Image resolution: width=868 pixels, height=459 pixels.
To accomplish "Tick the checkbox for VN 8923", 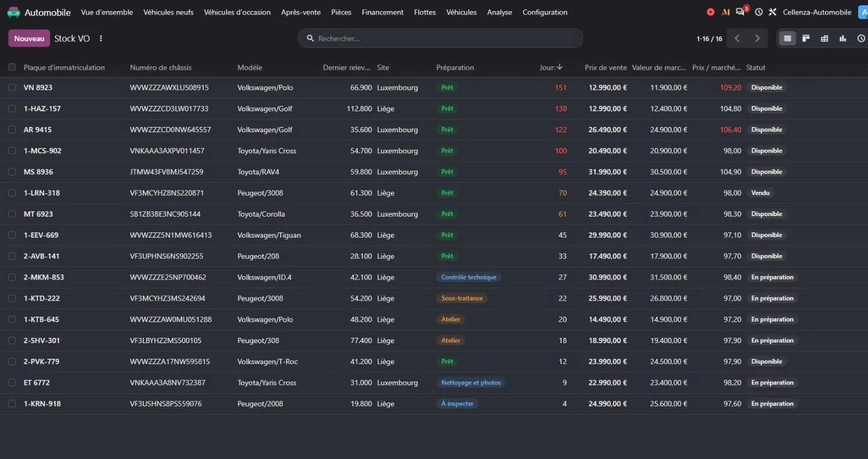I will (12, 87).
